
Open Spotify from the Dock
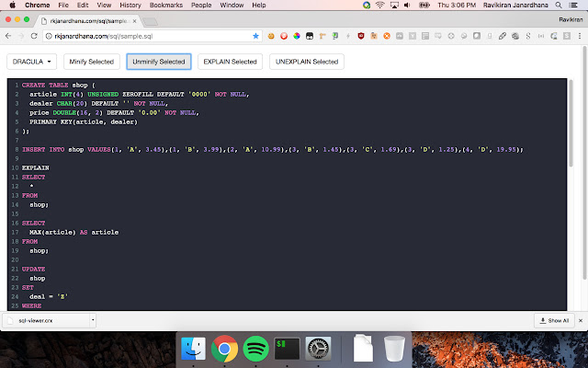tap(255, 349)
